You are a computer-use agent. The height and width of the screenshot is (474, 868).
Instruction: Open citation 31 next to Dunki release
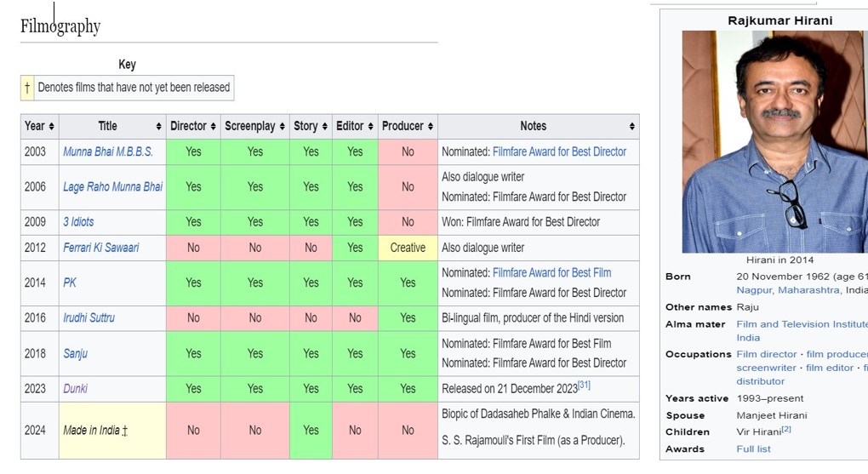point(584,385)
